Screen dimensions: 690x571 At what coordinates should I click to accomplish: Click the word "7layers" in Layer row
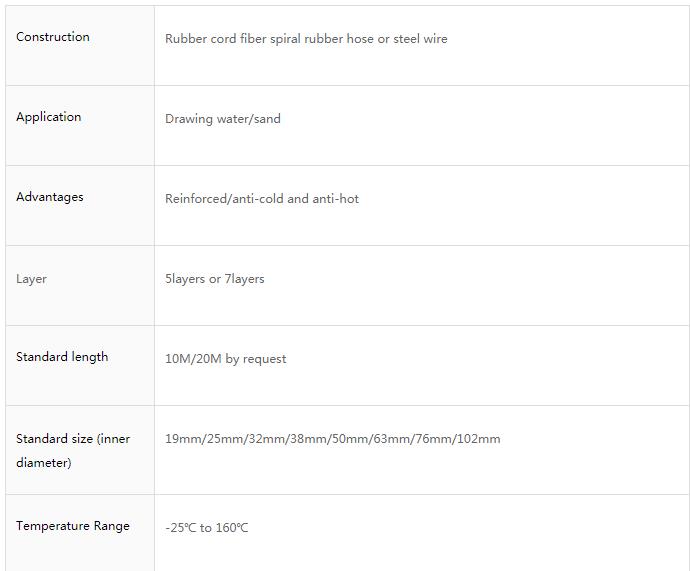[245, 279]
